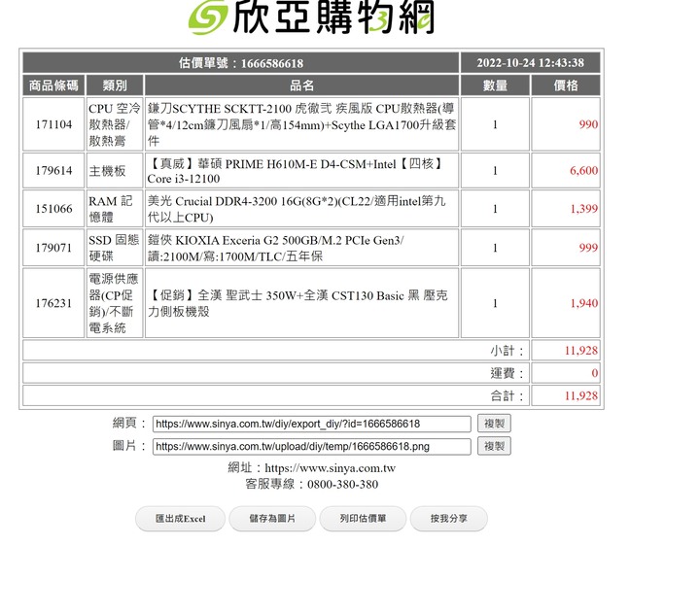This screenshot has width=700, height=614.
Task: Click the 列印估價單 button
Action: point(363,519)
